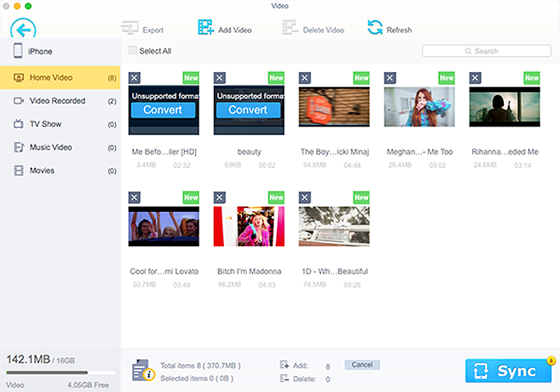This screenshot has width=560, height=392.
Task: Remove 'Meghan...- Me Too' video with X
Action: coord(390,78)
